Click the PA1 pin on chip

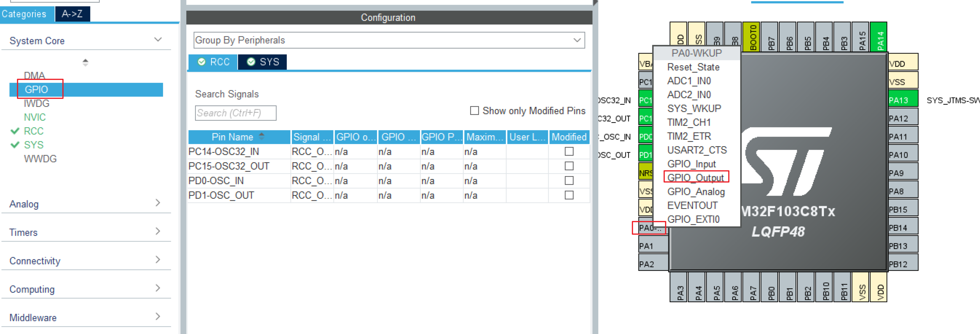[652, 246]
